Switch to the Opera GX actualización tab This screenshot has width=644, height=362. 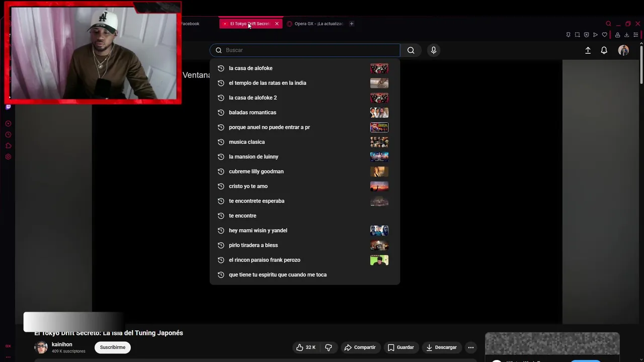(x=315, y=24)
